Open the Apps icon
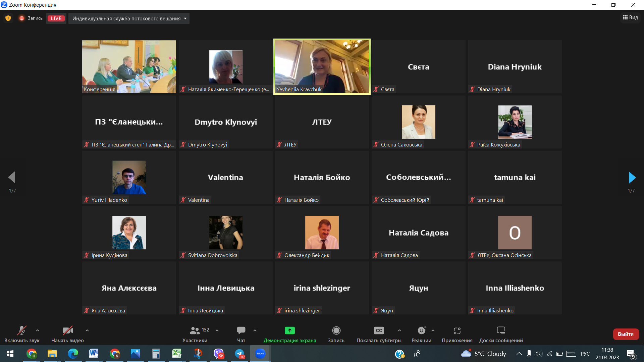The width and height of the screenshot is (644, 362). (x=457, y=330)
